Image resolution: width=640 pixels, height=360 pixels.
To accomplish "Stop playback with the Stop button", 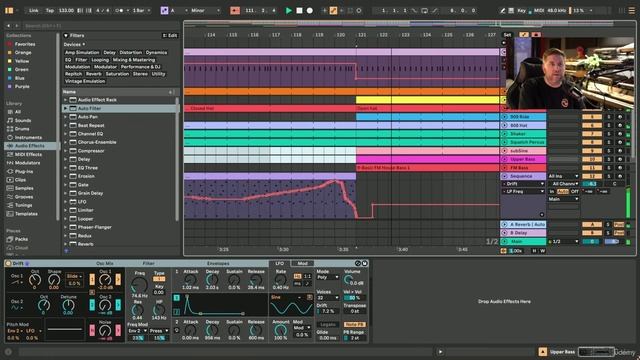I will point(299,11).
